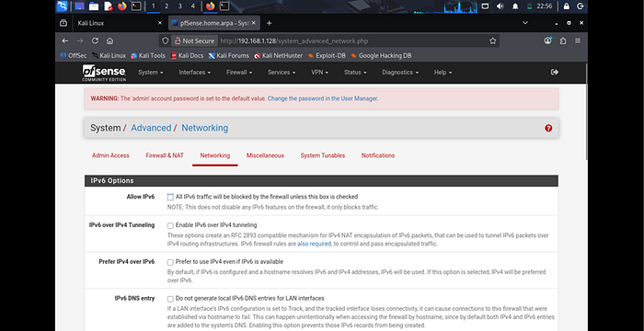Viewport: 644px width, 331px height.
Task: Expand the Services menu
Action: click(x=282, y=73)
